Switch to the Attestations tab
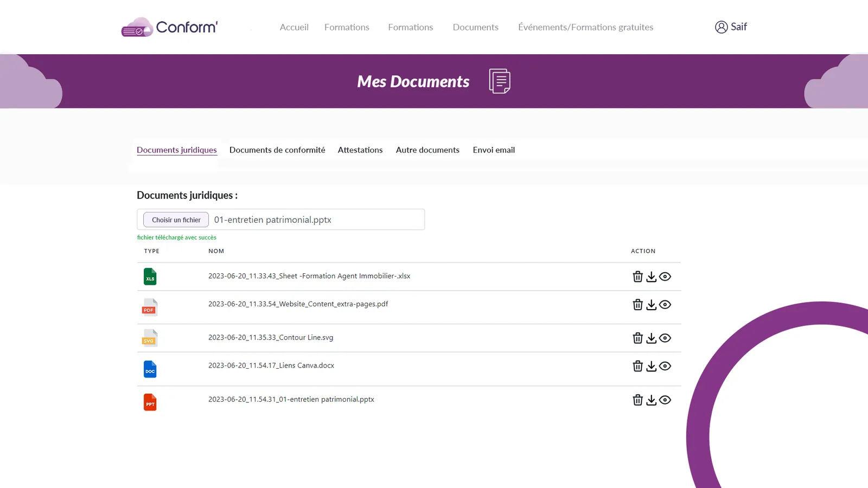The height and width of the screenshot is (488, 868). pos(360,150)
